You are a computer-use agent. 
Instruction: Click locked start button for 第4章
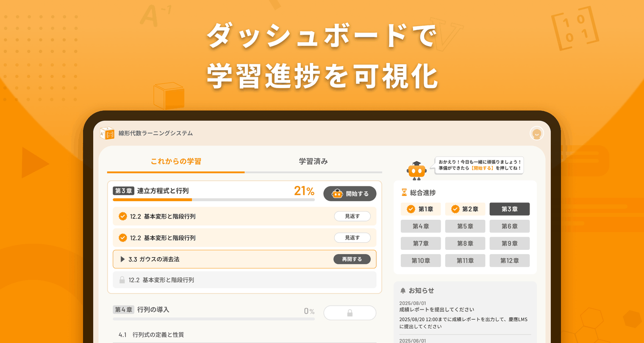point(350,313)
